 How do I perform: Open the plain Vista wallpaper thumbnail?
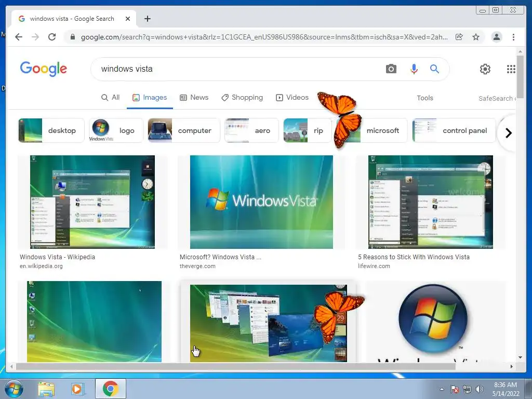point(95,321)
